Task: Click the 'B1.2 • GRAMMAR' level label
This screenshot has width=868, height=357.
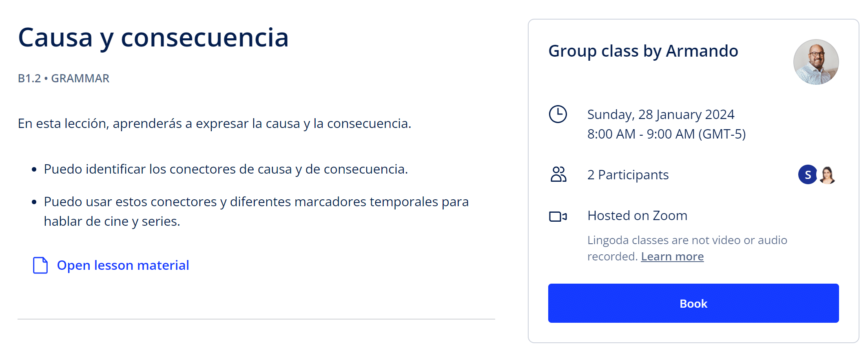Action: tap(64, 78)
